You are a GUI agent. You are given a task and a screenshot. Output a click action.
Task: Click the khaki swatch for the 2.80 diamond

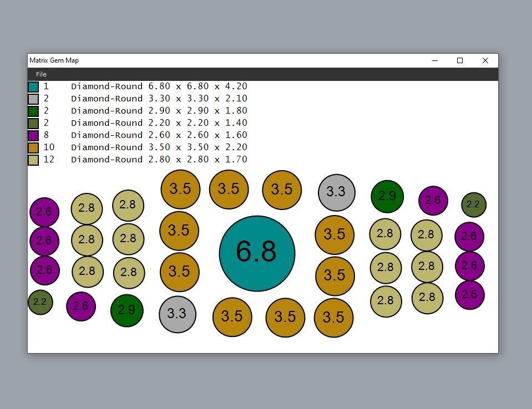pyautogui.click(x=33, y=160)
